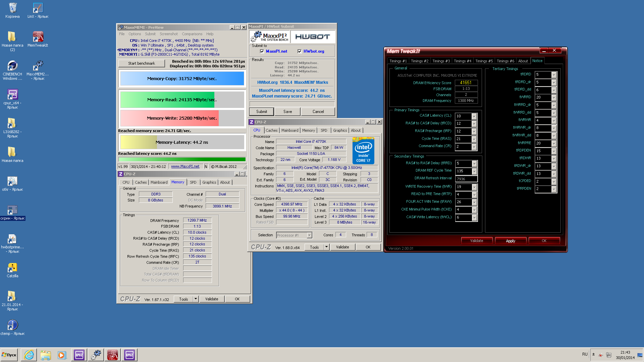Open the Recycle Bin (Корзина) desktop icon

click(12, 10)
